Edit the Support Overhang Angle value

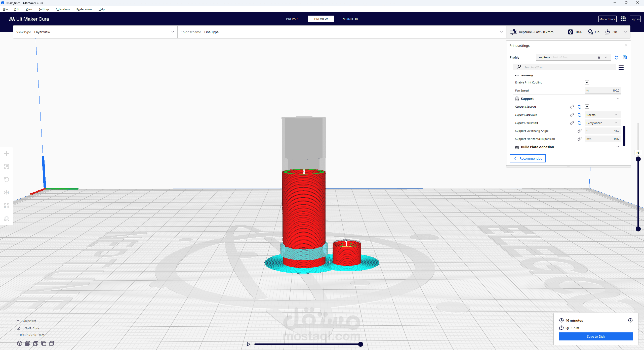[602, 131]
